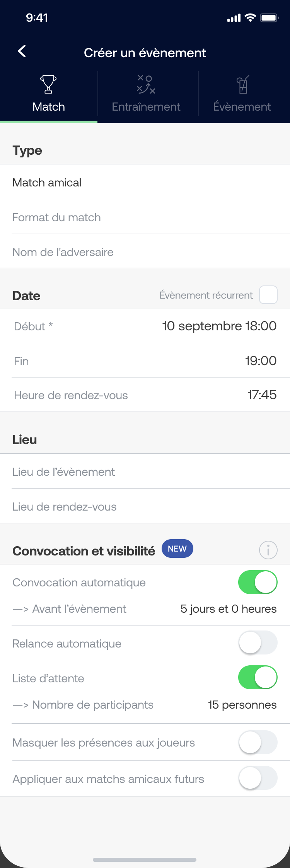Open the Match amical type selector

point(145,182)
